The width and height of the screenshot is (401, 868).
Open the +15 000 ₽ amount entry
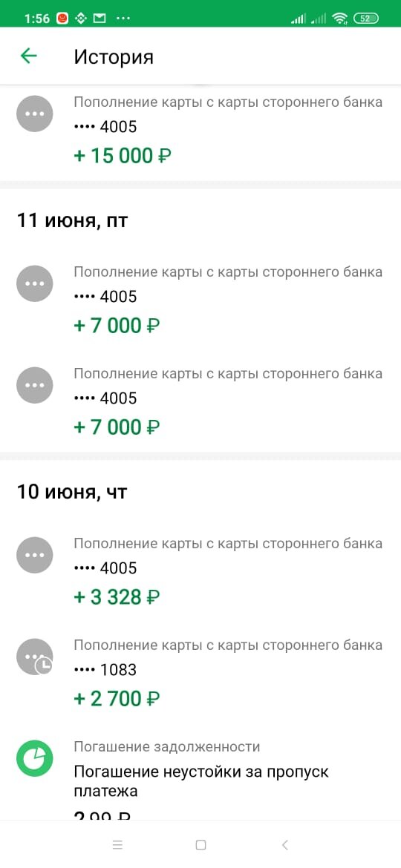pos(123,156)
